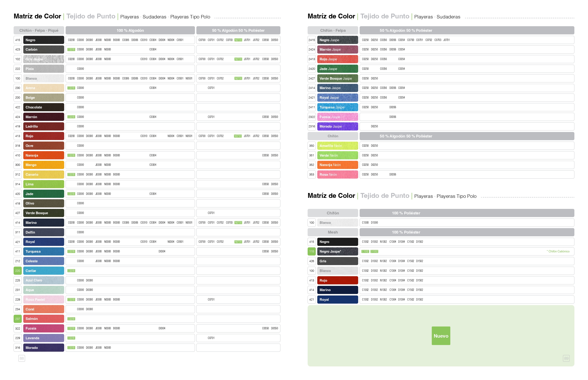The image size is (588, 380).
Task: Click the Negro Jaspe* mesh swatch
Action: point(338,251)
